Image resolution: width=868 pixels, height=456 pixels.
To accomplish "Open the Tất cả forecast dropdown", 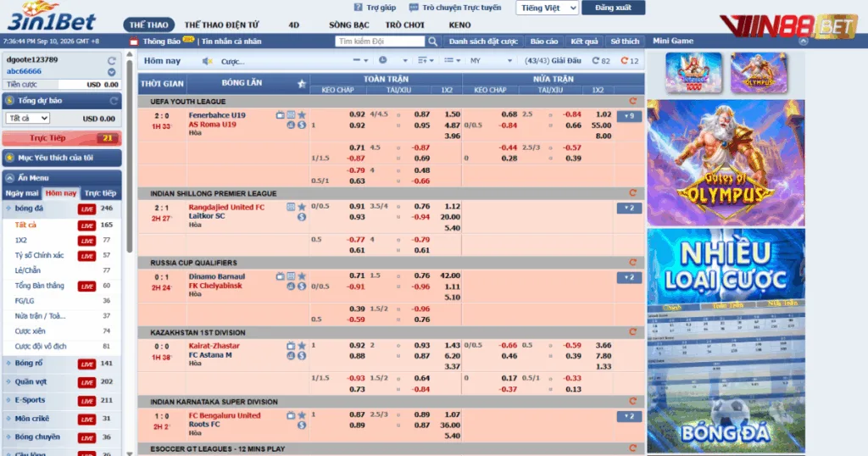I will 28,119.
